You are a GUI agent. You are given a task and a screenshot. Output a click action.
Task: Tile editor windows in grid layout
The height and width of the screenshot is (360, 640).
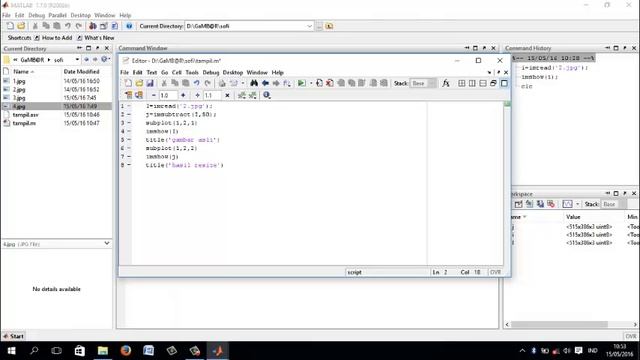pos(461,83)
